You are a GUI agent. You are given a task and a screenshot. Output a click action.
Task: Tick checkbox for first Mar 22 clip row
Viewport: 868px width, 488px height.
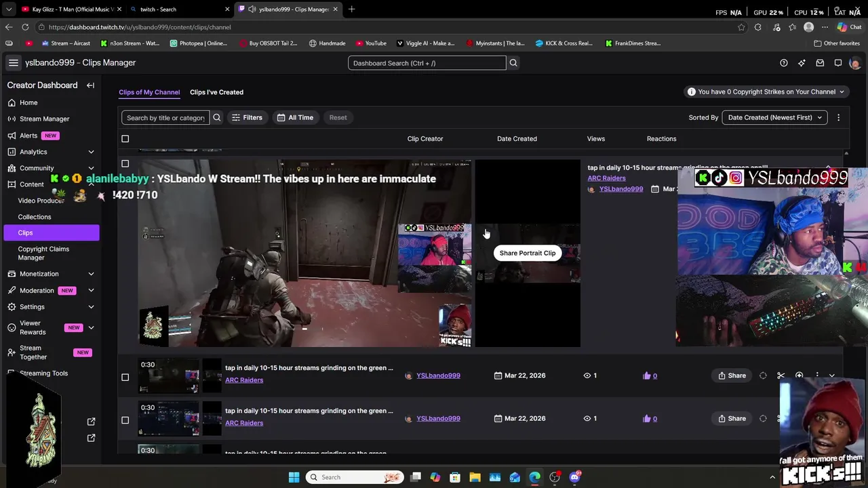tap(125, 377)
